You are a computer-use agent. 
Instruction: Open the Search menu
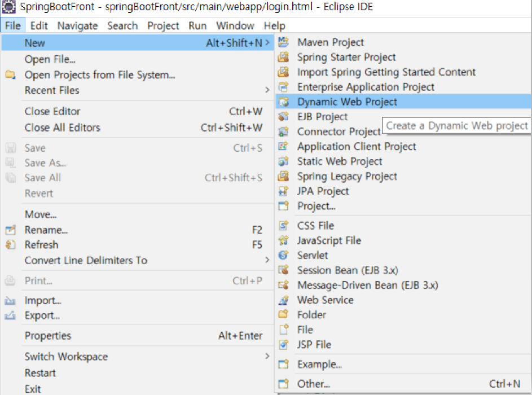click(122, 25)
